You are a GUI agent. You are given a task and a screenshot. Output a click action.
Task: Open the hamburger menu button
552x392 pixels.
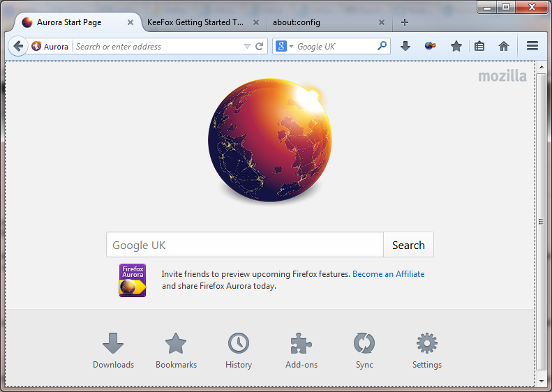coord(532,46)
